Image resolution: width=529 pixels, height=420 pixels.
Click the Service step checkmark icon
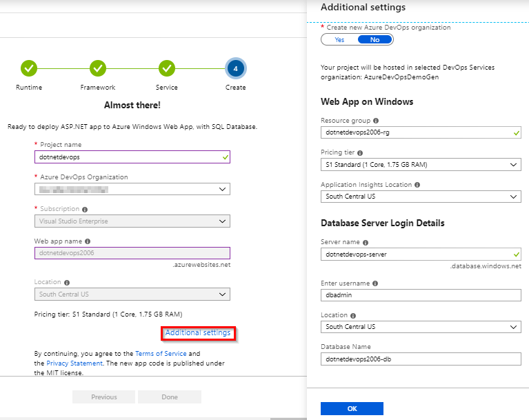click(166, 68)
